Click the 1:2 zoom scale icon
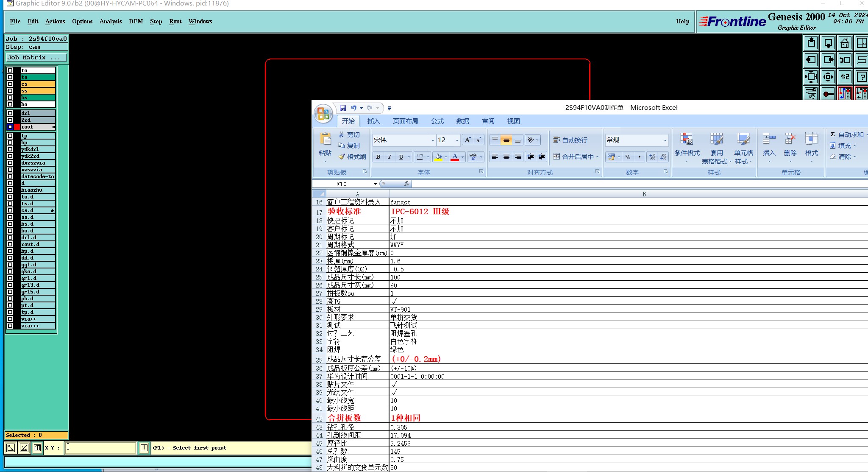Image resolution: width=868 pixels, height=472 pixels. (x=845, y=77)
